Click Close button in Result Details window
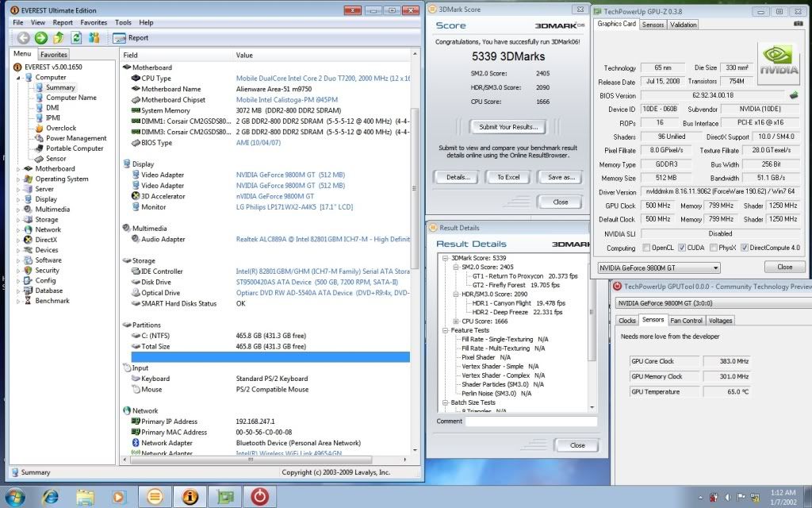This screenshot has width=812, height=508. point(577,445)
